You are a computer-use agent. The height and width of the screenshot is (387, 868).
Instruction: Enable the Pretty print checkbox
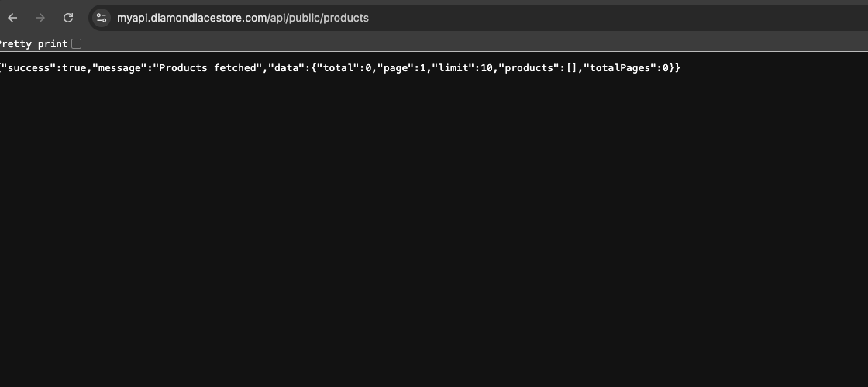pyautogui.click(x=76, y=44)
